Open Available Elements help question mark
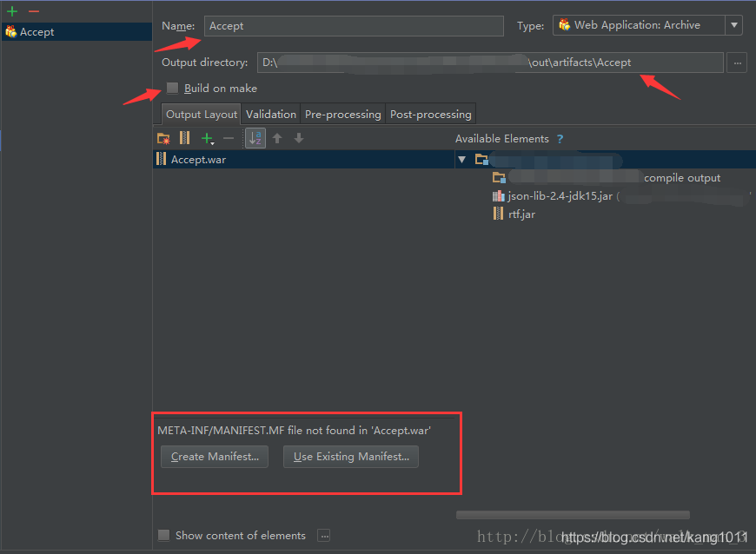Viewport: 756px width, 554px height. pos(560,139)
